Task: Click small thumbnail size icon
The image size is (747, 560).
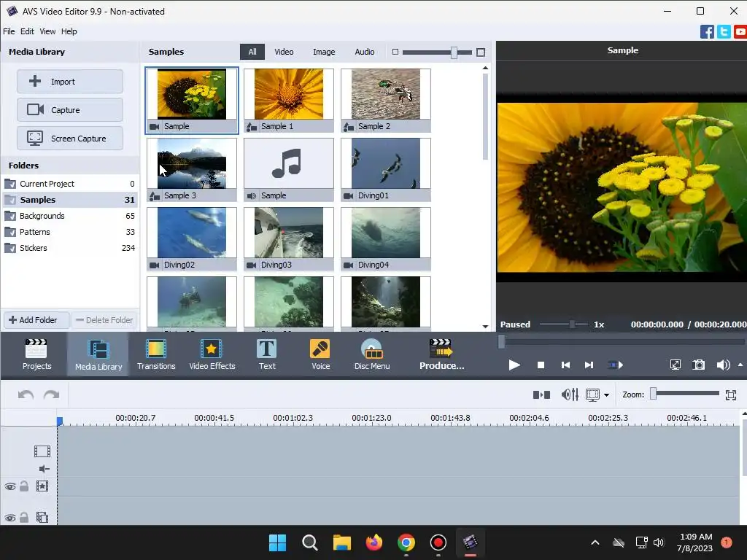Action: [x=395, y=52]
